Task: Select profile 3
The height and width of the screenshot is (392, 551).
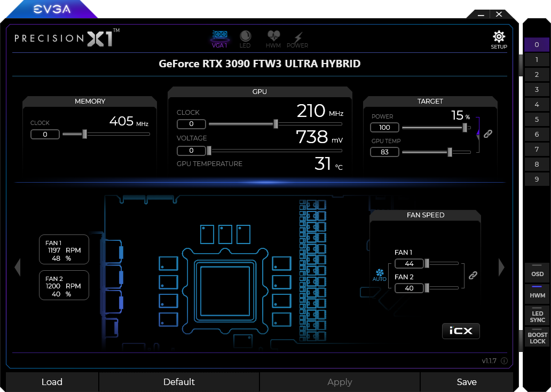Action: pos(537,89)
